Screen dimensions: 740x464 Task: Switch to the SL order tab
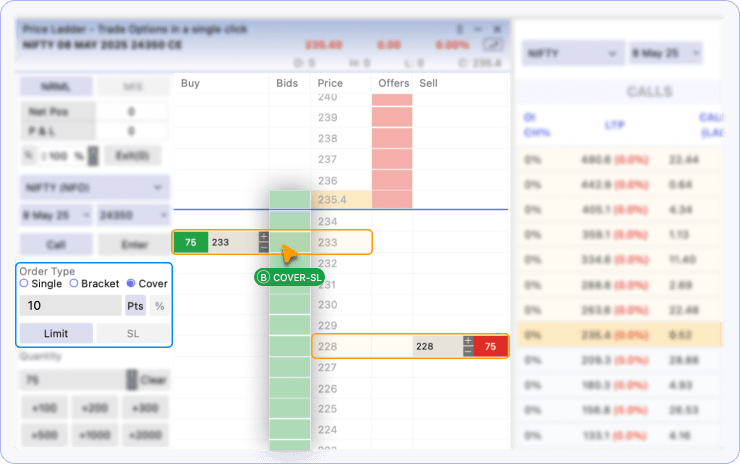(133, 333)
